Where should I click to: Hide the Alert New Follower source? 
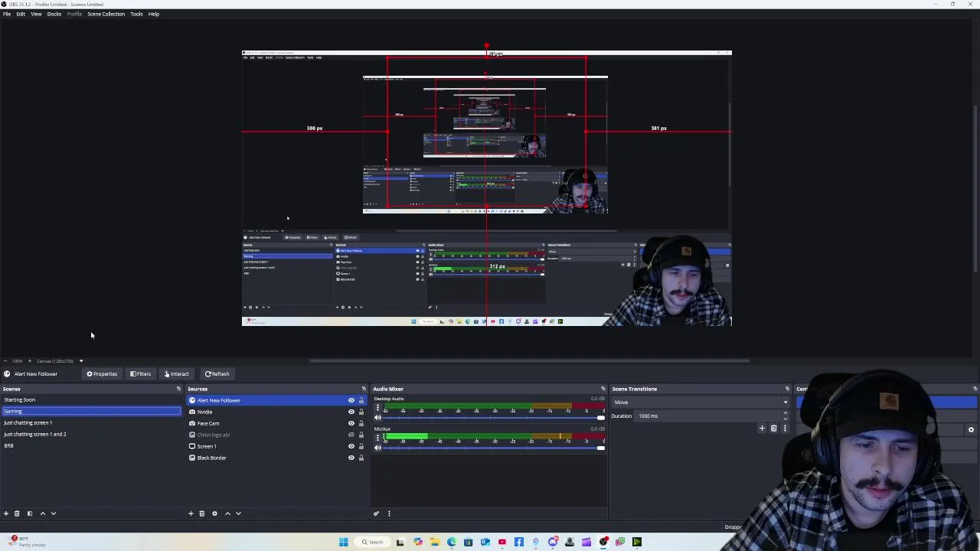pyautogui.click(x=351, y=400)
